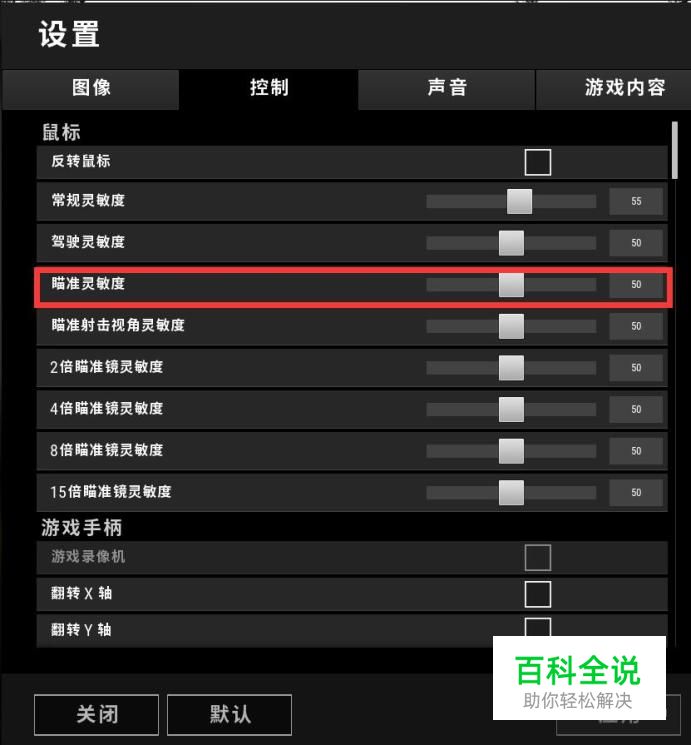Click the 2倍瞄准镜灵敏度 slider handle
Viewport: 691px width, 745px height.
pyautogui.click(x=511, y=368)
